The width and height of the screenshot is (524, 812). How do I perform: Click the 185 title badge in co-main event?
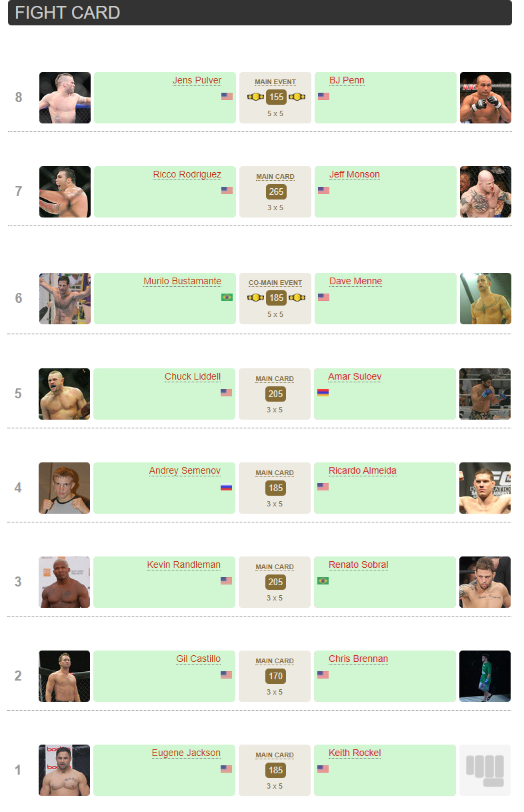point(276,298)
